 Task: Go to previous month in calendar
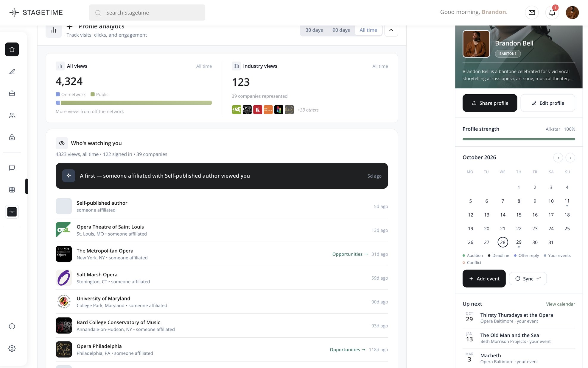[558, 158]
